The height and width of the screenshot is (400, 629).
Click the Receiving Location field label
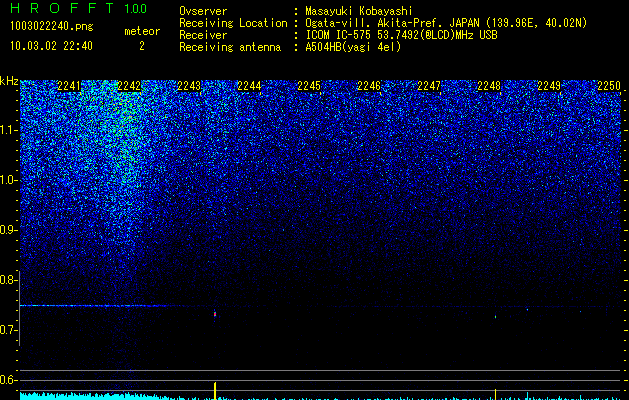coord(233,23)
